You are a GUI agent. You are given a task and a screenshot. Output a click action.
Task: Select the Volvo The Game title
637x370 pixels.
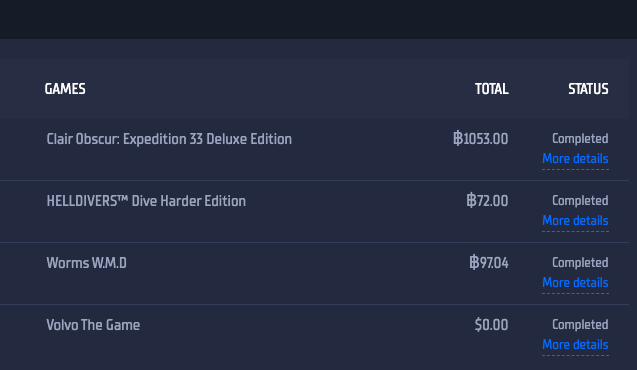(93, 325)
